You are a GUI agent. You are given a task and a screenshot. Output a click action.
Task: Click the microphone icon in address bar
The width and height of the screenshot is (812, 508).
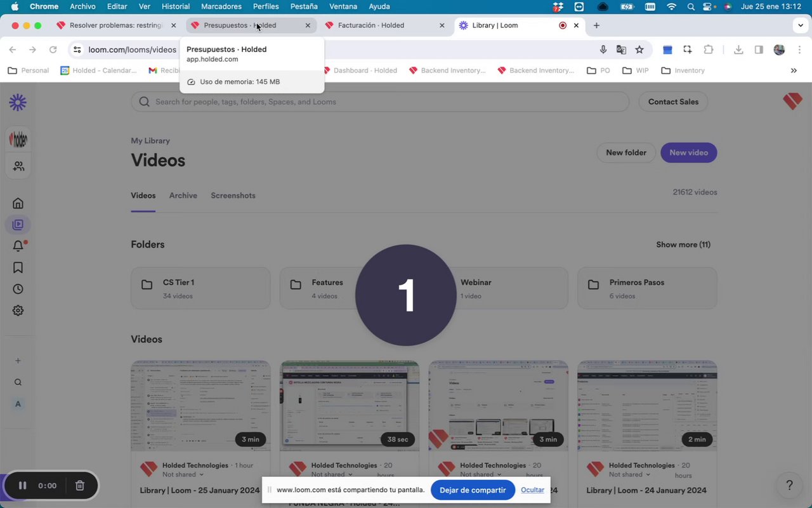tap(603, 50)
